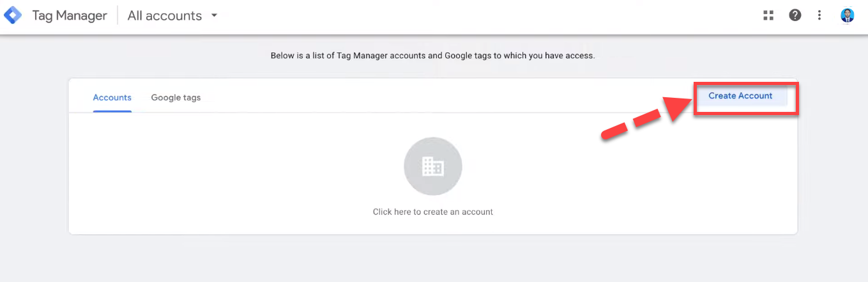
Task: Open the Google apps grid launcher
Action: pyautogui.click(x=768, y=15)
